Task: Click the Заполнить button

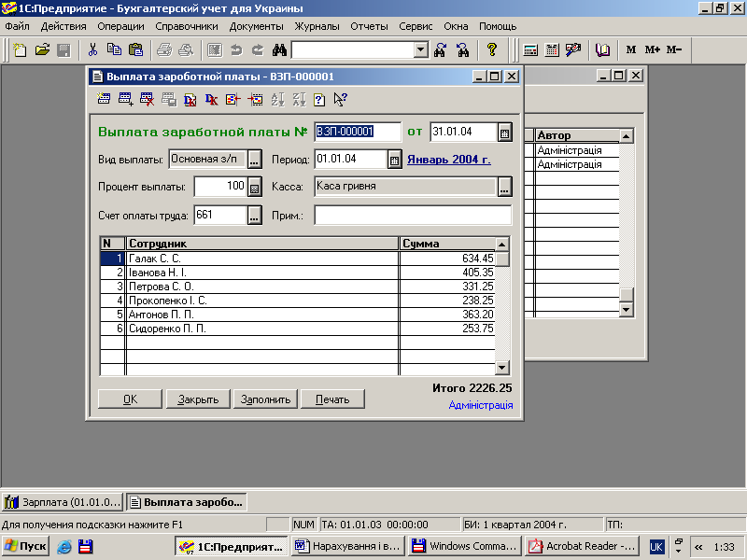Action: (x=265, y=399)
